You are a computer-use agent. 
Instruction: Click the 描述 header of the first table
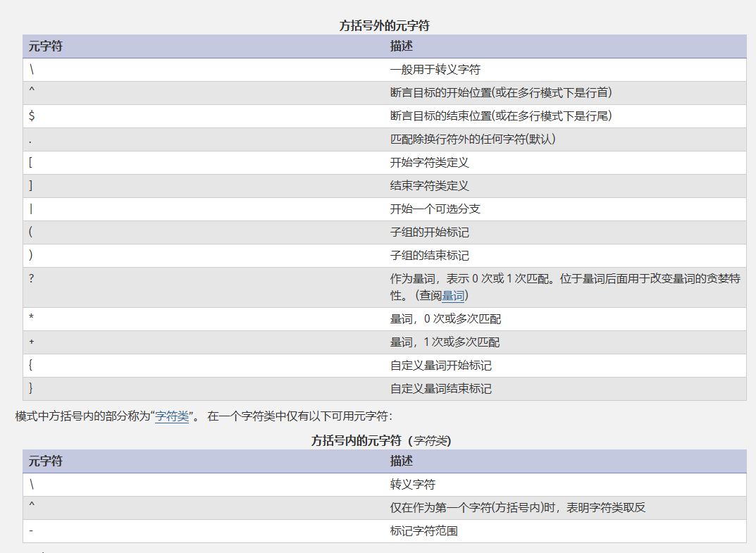[x=401, y=46]
